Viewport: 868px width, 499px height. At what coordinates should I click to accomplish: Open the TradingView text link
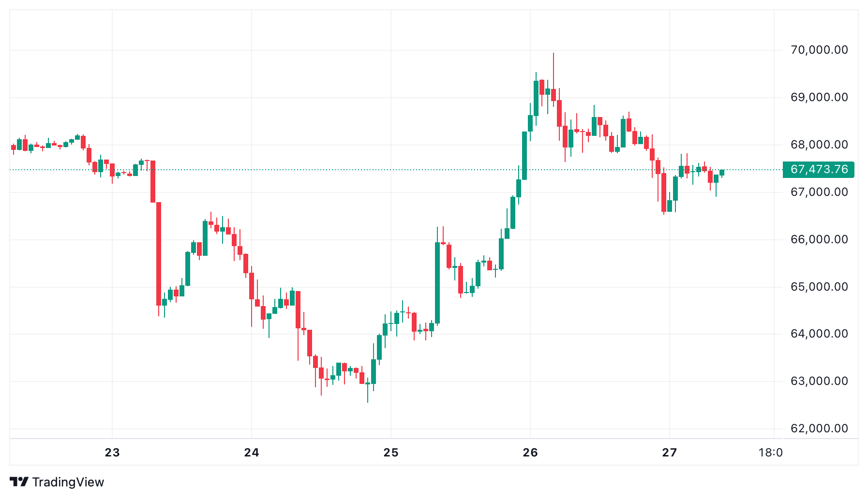(x=68, y=482)
